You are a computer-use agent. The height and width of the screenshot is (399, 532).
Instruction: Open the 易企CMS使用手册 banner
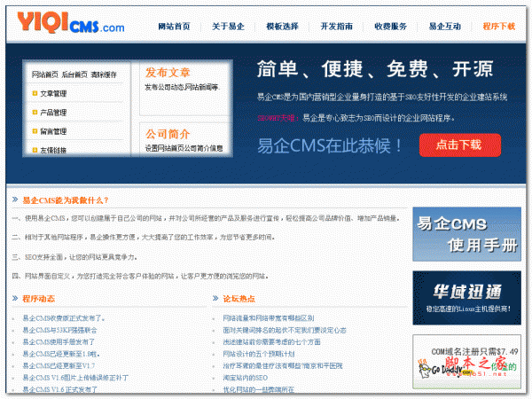[467, 234]
